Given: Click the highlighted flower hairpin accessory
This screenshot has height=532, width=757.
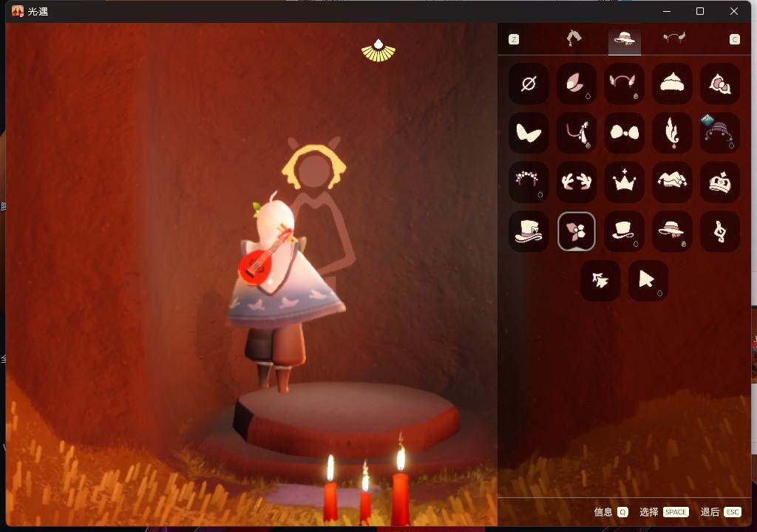Looking at the screenshot, I should (576, 231).
